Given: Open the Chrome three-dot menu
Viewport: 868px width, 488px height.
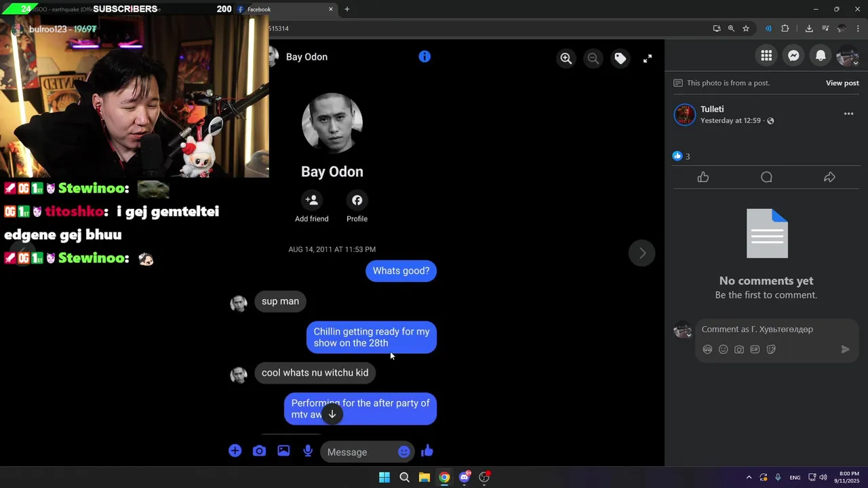Looking at the screenshot, I should (859, 28).
